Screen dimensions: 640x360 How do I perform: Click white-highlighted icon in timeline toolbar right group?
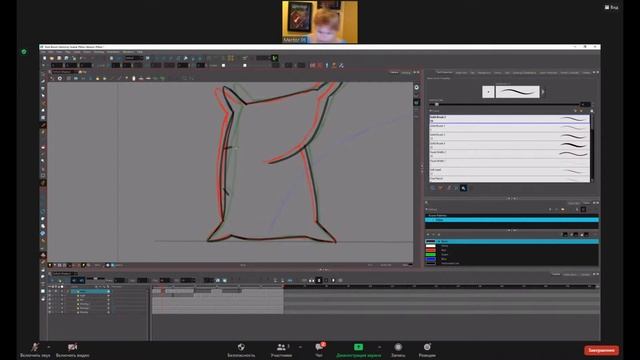click(x=319, y=280)
